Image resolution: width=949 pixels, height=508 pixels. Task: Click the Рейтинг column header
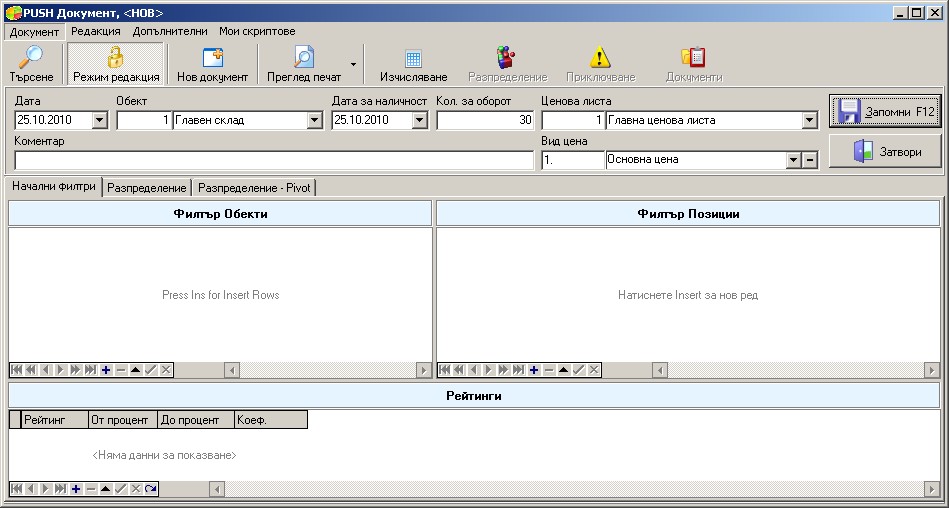(54, 420)
